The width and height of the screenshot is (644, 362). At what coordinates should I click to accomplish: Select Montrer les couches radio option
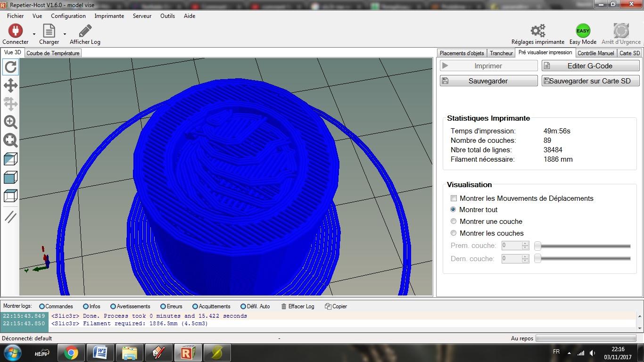point(454,233)
